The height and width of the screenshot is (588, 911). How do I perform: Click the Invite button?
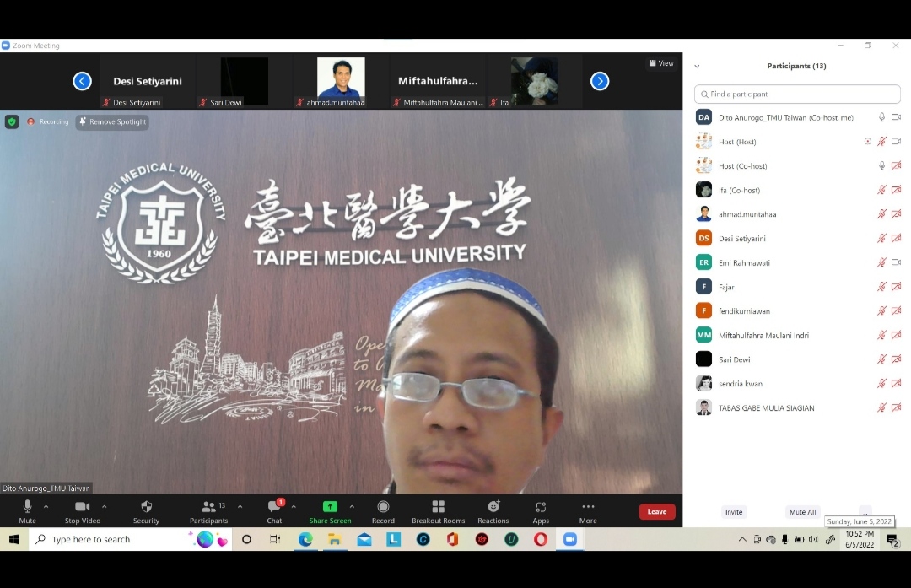[734, 512]
